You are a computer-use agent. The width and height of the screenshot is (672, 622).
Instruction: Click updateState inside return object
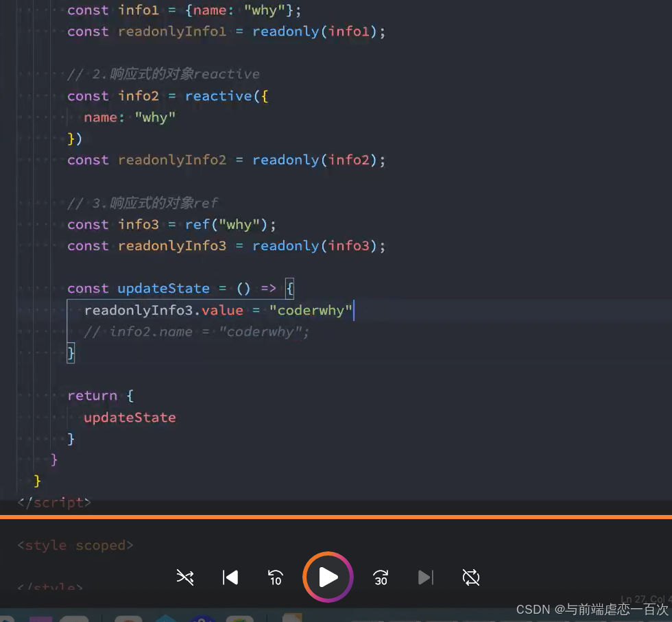tap(130, 417)
